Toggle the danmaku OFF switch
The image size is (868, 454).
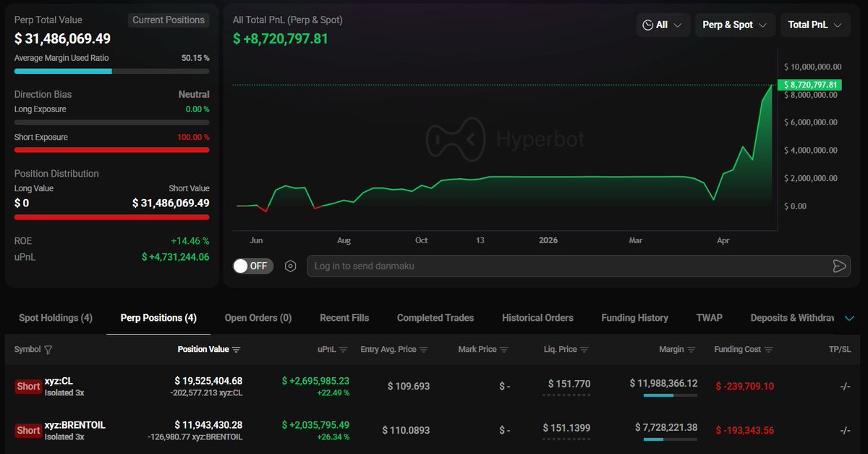[250, 266]
